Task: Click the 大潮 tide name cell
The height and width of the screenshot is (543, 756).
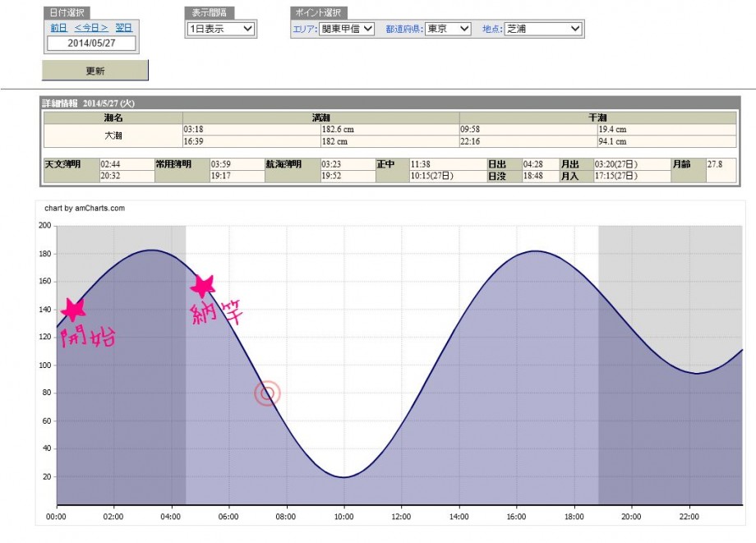Action: 113,136
